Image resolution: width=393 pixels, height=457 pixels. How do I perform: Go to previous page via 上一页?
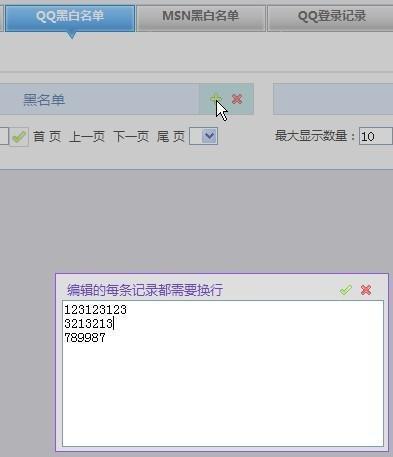pos(87,137)
